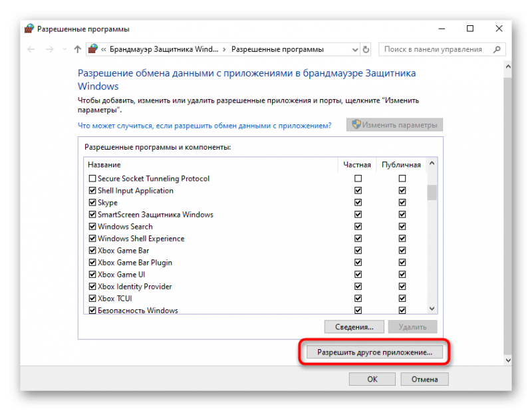Screen dimensions: 532x411
Task: Click the programs list scrollbar thumb
Action: 432,192
